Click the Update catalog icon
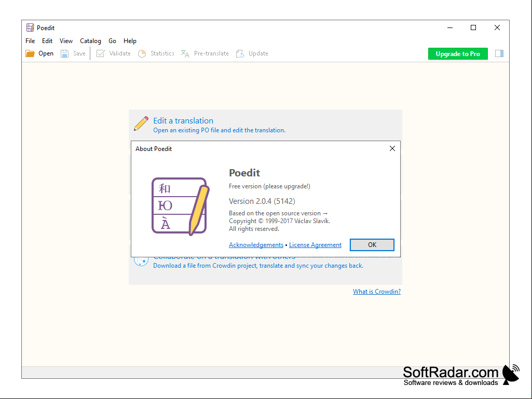 [240, 53]
